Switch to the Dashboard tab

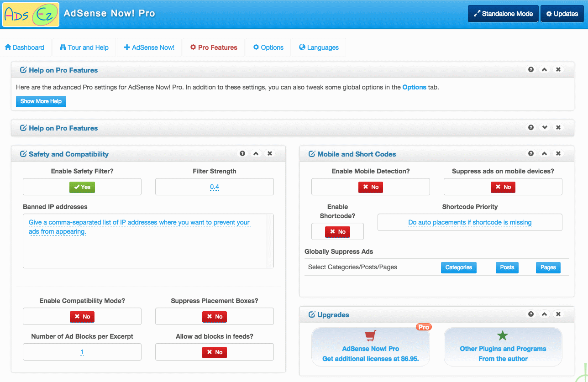pos(25,47)
